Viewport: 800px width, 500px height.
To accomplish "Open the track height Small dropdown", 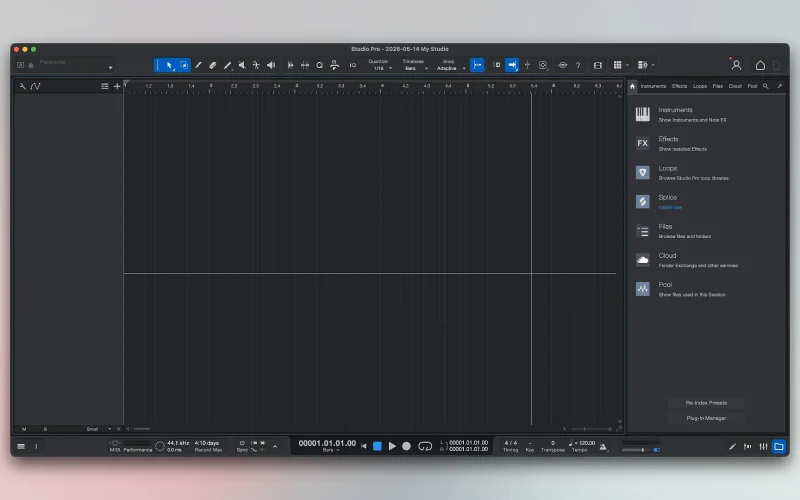I will [98, 430].
